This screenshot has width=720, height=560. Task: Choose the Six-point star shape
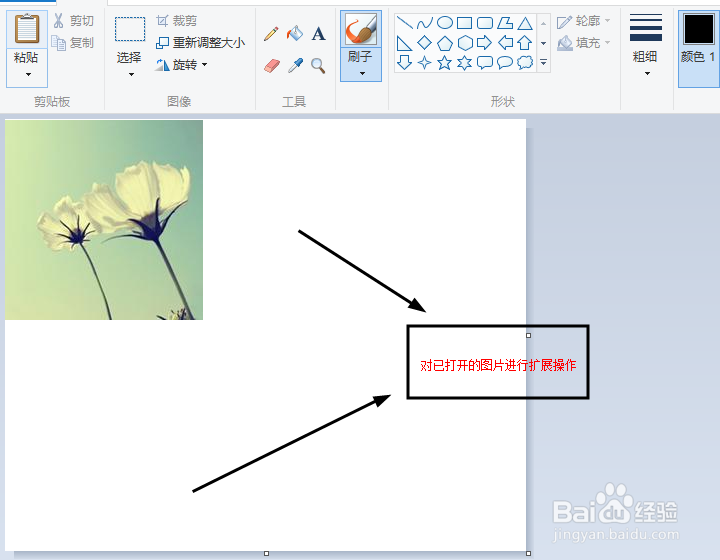point(464,62)
